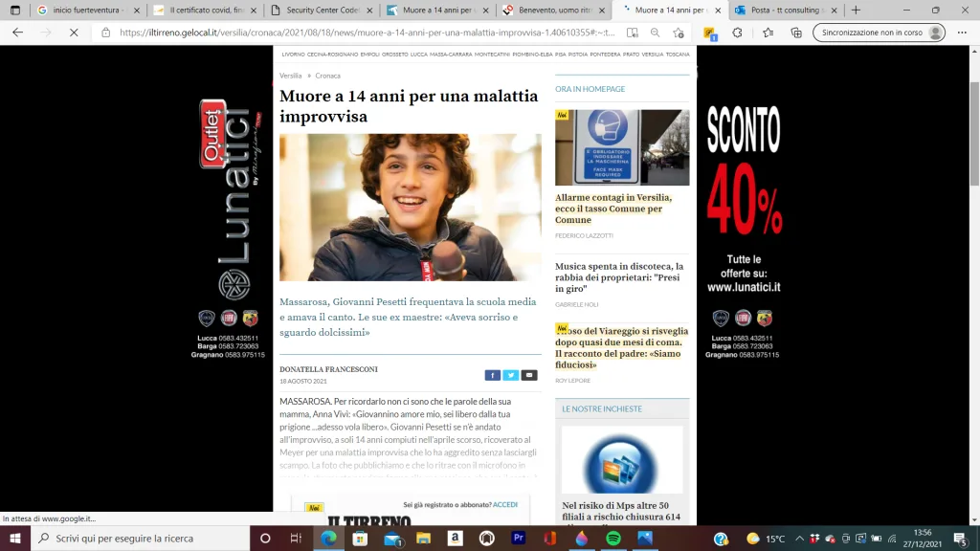
Task: Read the Musica spenta in discoteca article
Action: point(619,277)
